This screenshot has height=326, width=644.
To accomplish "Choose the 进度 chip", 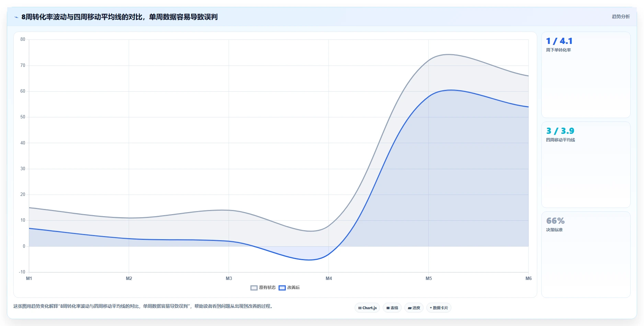I will (x=414, y=308).
